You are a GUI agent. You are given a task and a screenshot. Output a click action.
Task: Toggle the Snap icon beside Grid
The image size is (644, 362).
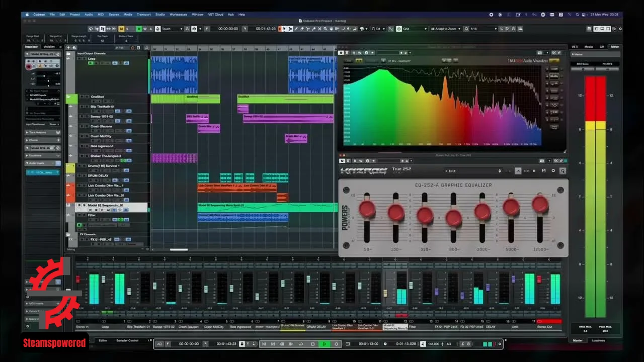point(399,29)
